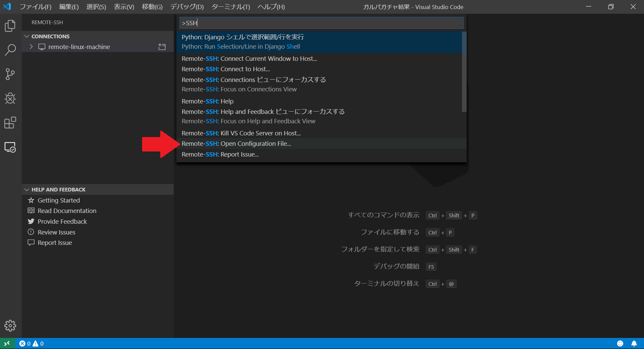Image resolution: width=644 pixels, height=349 pixels.
Task: Select Remote-SSH: Report Issue command
Action: point(321,154)
